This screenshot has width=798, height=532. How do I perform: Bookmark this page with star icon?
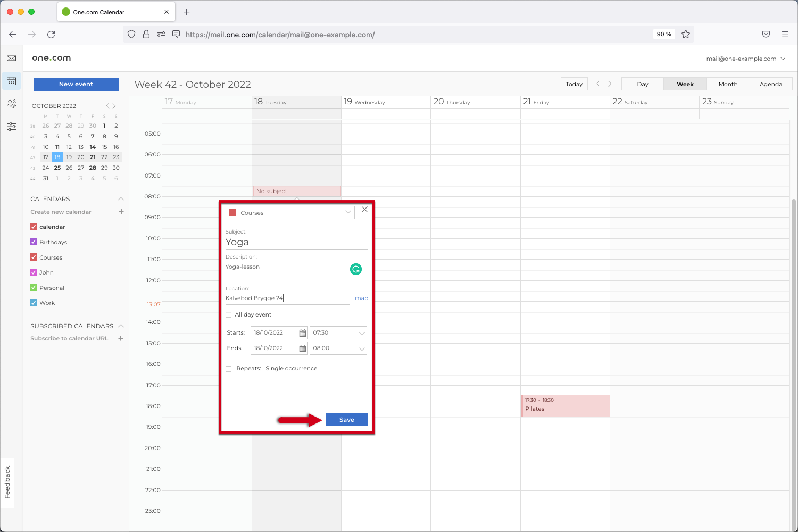[686, 34]
